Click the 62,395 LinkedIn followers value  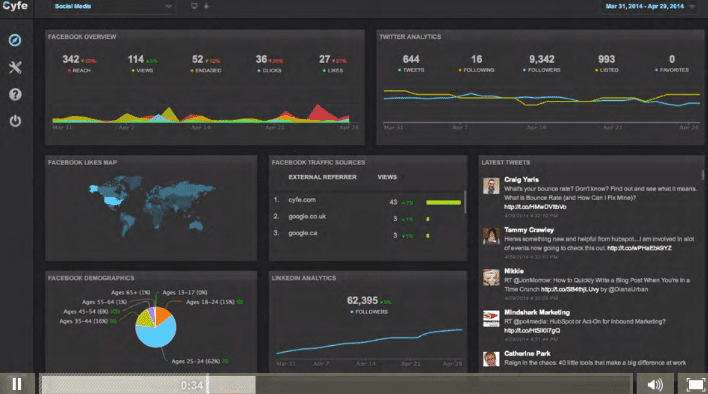(362, 301)
